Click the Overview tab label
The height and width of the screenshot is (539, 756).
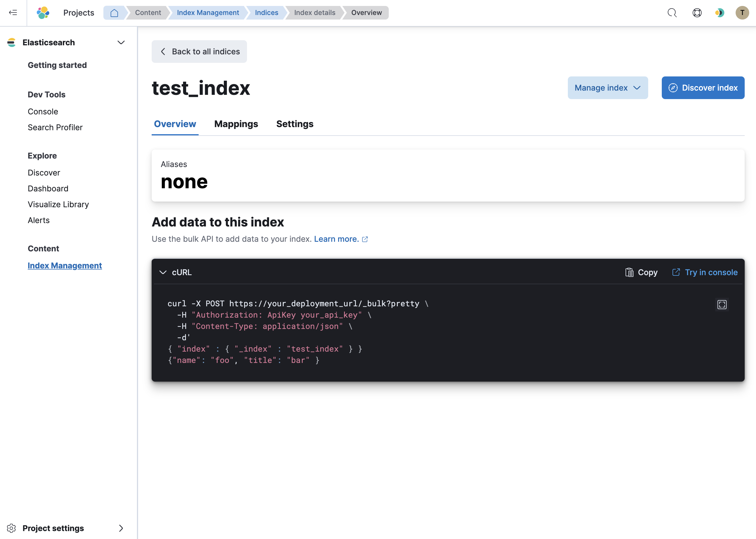click(174, 124)
